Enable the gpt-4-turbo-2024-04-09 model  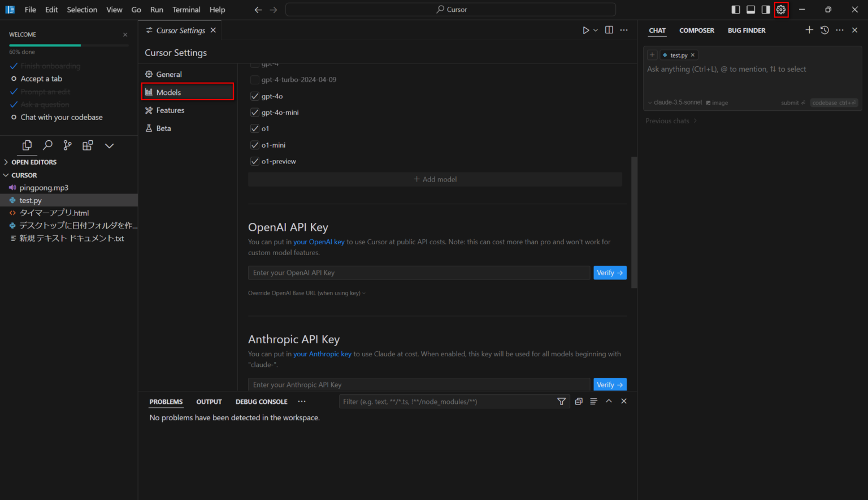click(255, 80)
